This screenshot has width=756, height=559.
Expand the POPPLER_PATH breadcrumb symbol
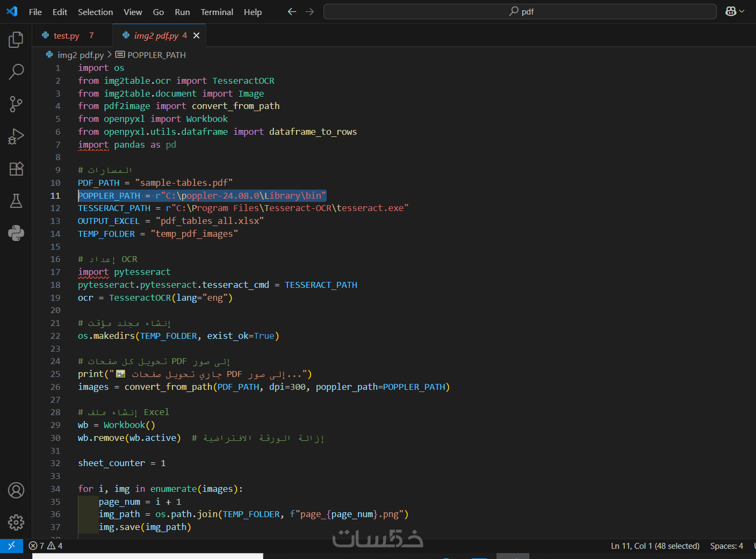(156, 55)
